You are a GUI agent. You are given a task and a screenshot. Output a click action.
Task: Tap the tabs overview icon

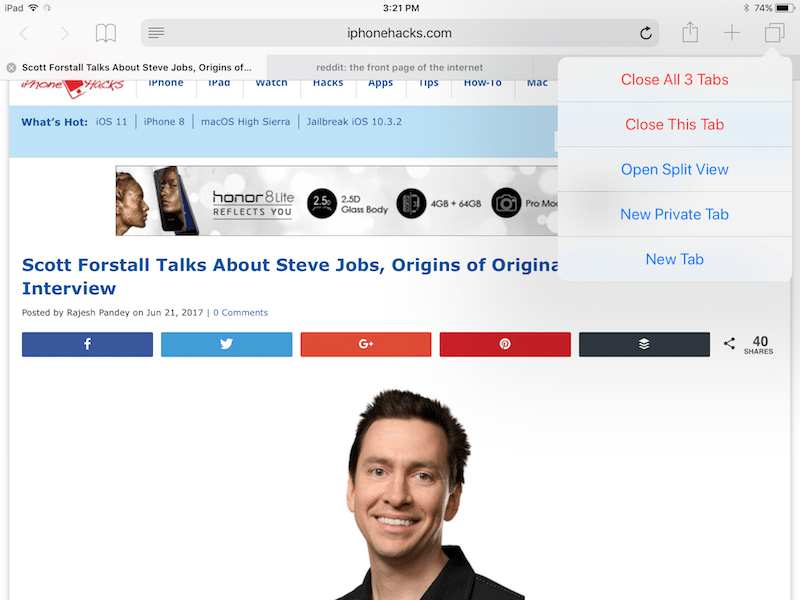click(774, 33)
